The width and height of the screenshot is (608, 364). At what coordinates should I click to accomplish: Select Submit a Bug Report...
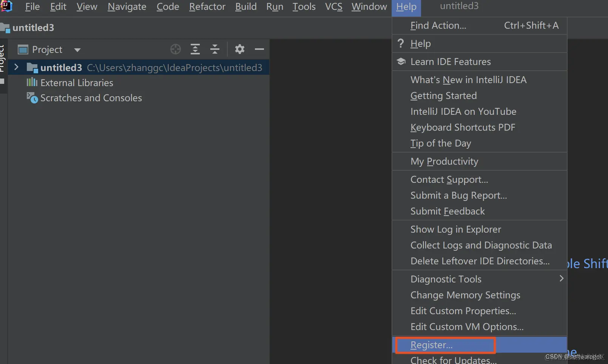480,195
